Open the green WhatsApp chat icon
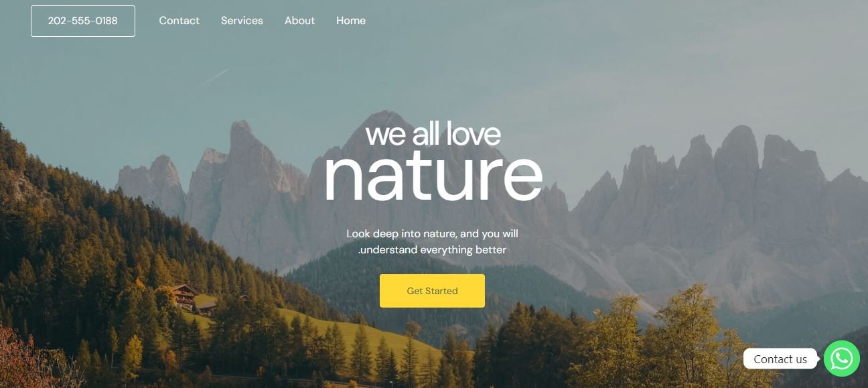868x388 pixels. click(841, 359)
